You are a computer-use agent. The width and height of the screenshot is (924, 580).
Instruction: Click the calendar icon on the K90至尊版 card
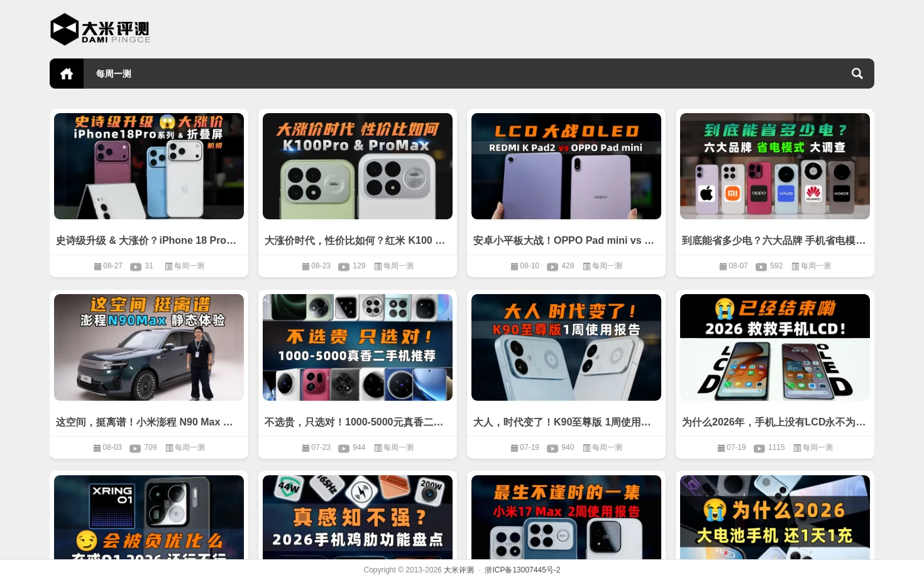514,448
